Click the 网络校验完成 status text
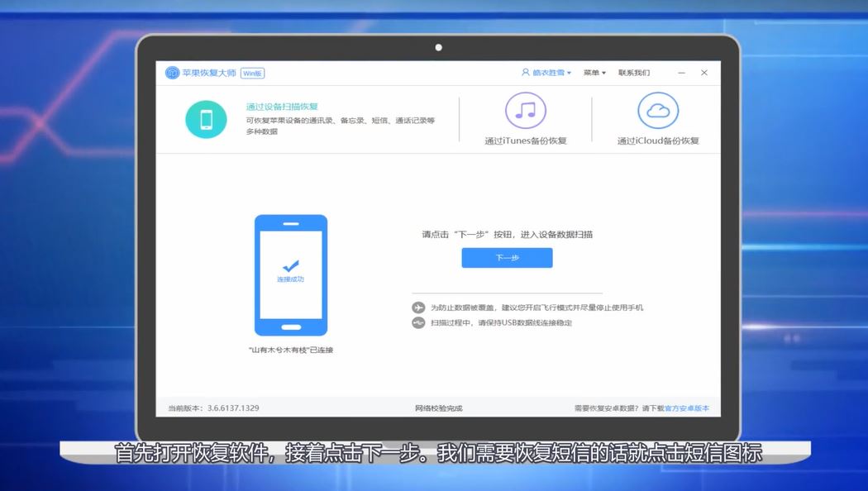Screen dimensions: 868x491 [440, 408]
